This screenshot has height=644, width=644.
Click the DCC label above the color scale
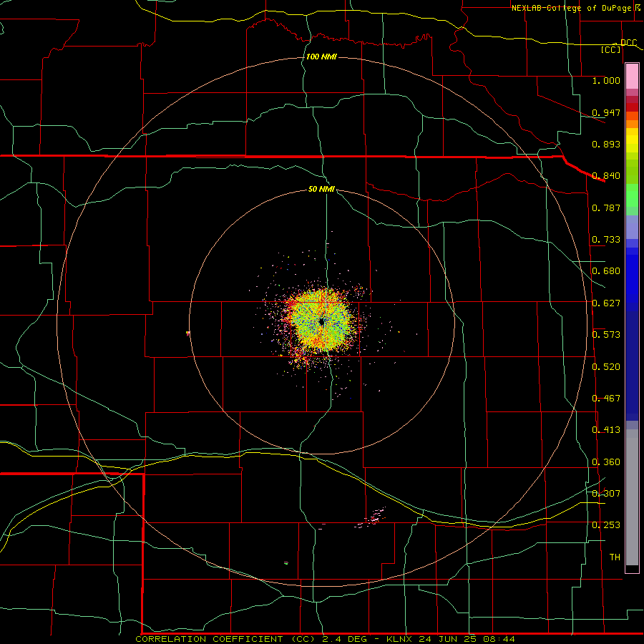coord(628,43)
